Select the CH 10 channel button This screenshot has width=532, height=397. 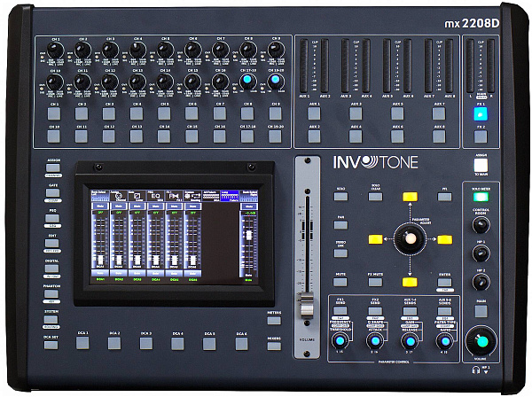pos(53,136)
